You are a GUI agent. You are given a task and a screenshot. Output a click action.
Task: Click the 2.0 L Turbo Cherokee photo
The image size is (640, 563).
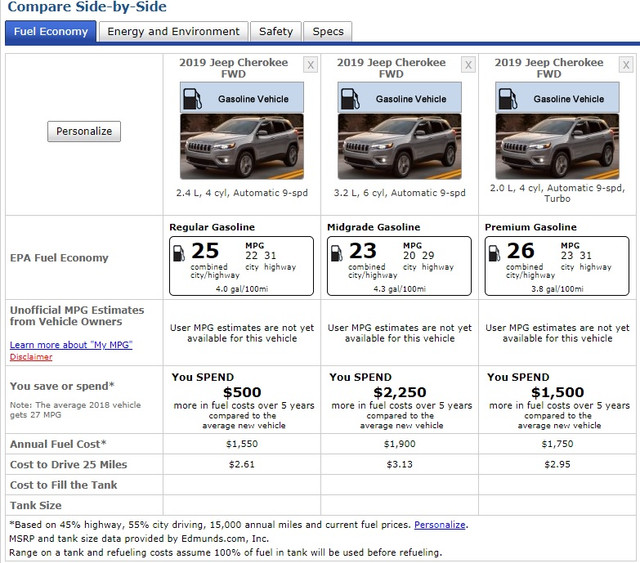[557, 147]
